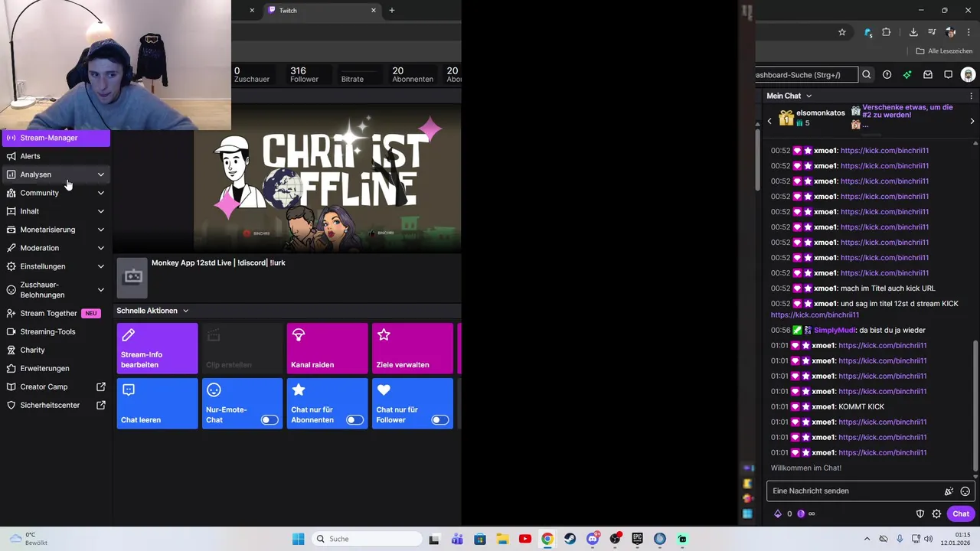Open chat settings gear icon

coord(936,514)
